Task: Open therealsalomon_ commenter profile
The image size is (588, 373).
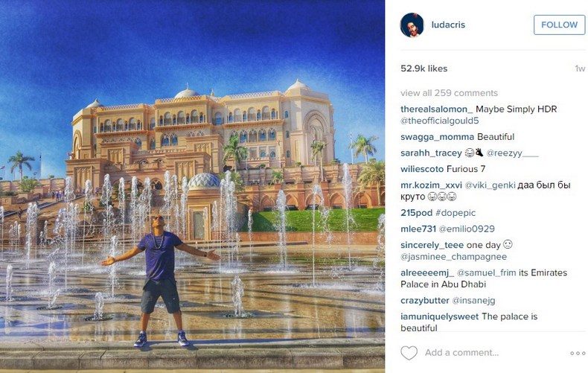Action: point(436,109)
